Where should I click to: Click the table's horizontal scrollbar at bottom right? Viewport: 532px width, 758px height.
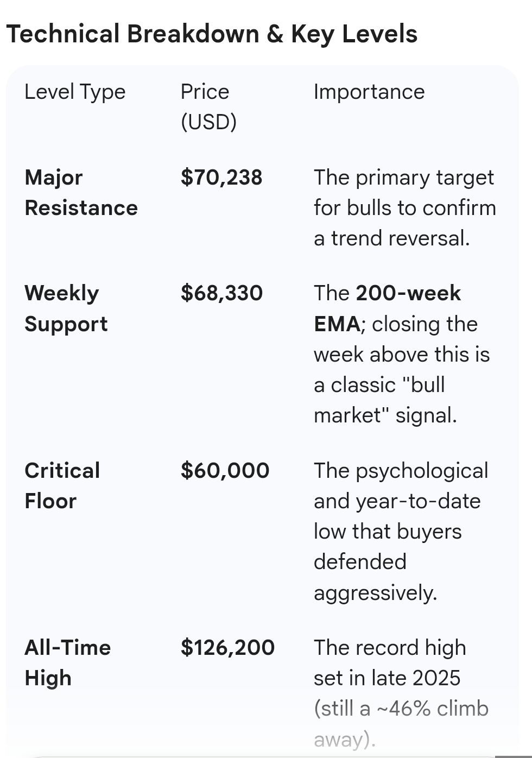pyautogui.click(x=513, y=756)
